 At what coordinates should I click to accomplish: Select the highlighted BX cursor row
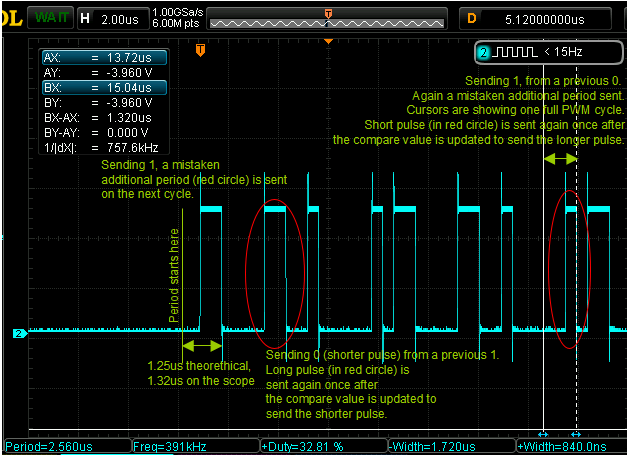coord(103,88)
